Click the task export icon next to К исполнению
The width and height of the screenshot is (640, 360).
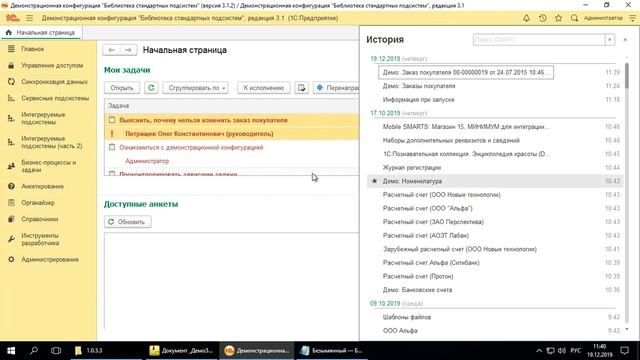pyautogui.click(x=302, y=88)
